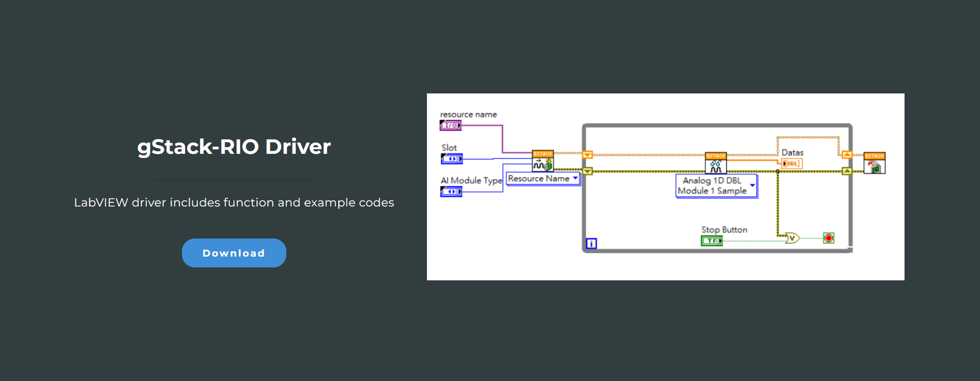Select the Datas DBL array indicator
This screenshot has height=381, width=980.
[791, 164]
